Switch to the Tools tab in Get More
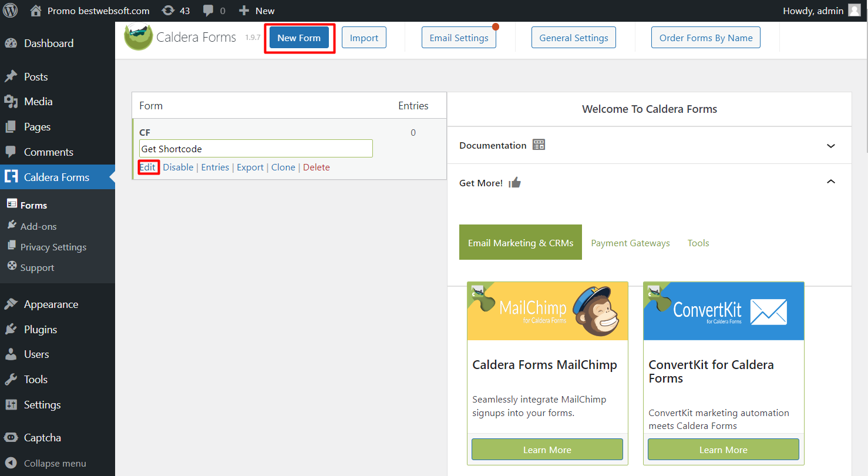This screenshot has height=476, width=868. pos(698,243)
